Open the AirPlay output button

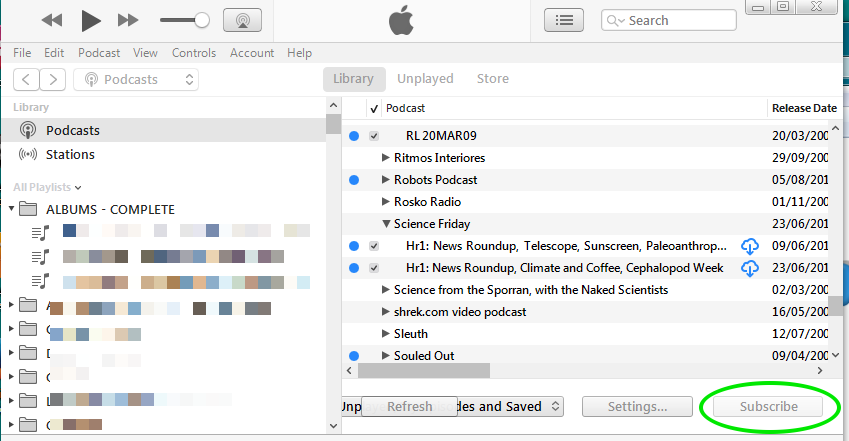(x=243, y=21)
